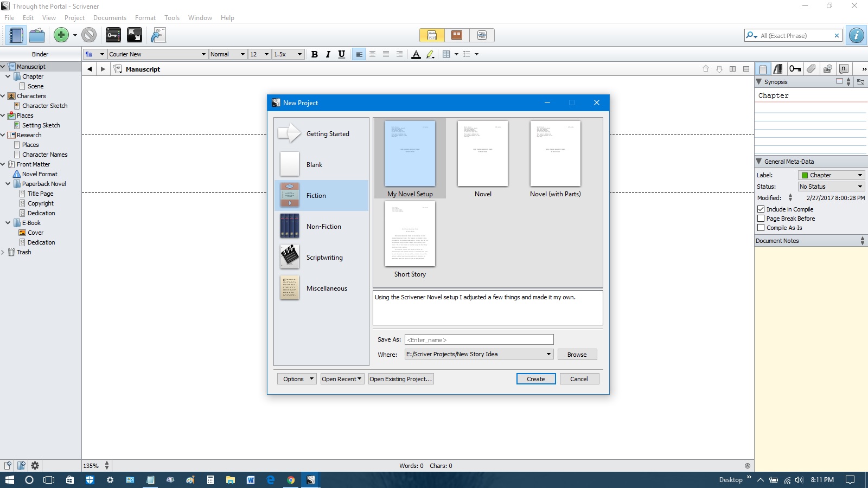The image size is (868, 488).
Task: Open the Status dropdown
Action: 832,187
